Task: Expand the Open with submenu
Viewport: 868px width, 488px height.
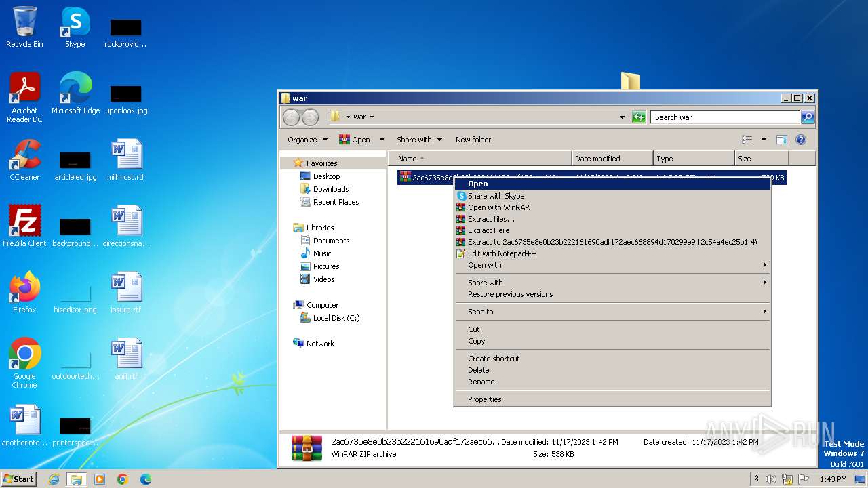Action: point(612,265)
